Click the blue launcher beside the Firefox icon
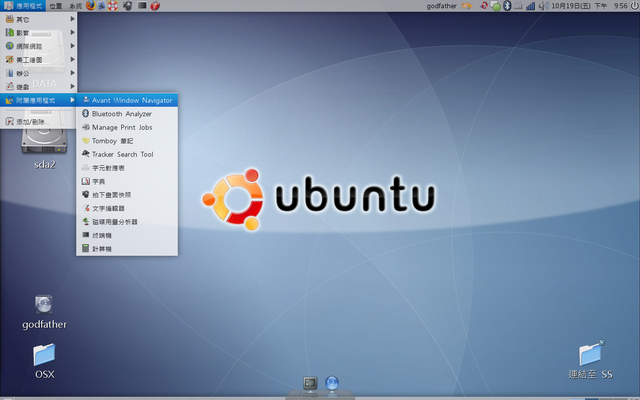 [101, 6]
